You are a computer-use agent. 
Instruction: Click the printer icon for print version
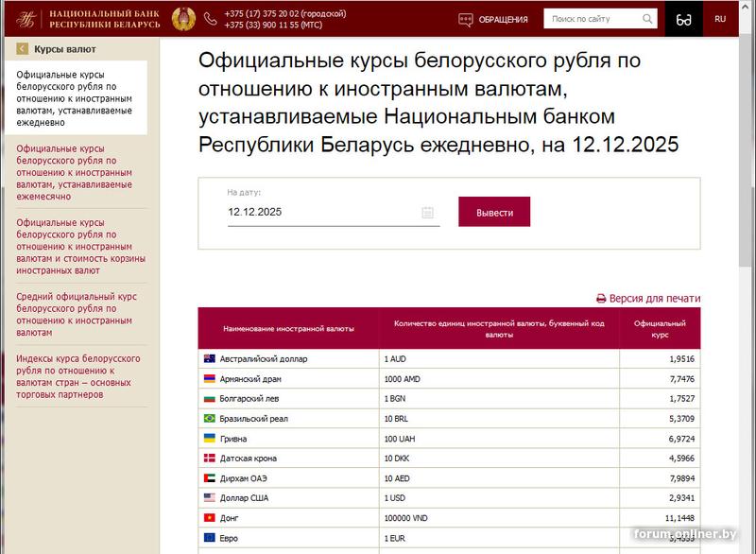[x=601, y=299]
